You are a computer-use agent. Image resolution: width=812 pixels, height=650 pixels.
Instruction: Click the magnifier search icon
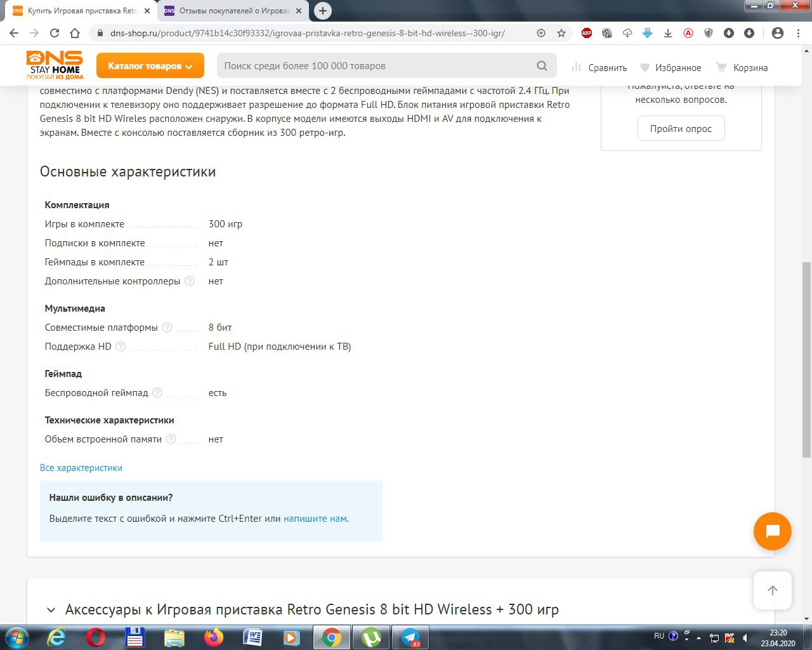542,66
